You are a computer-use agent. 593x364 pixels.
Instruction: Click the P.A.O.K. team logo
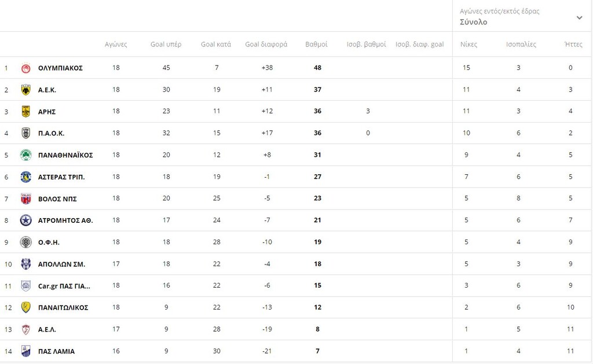tap(25, 133)
